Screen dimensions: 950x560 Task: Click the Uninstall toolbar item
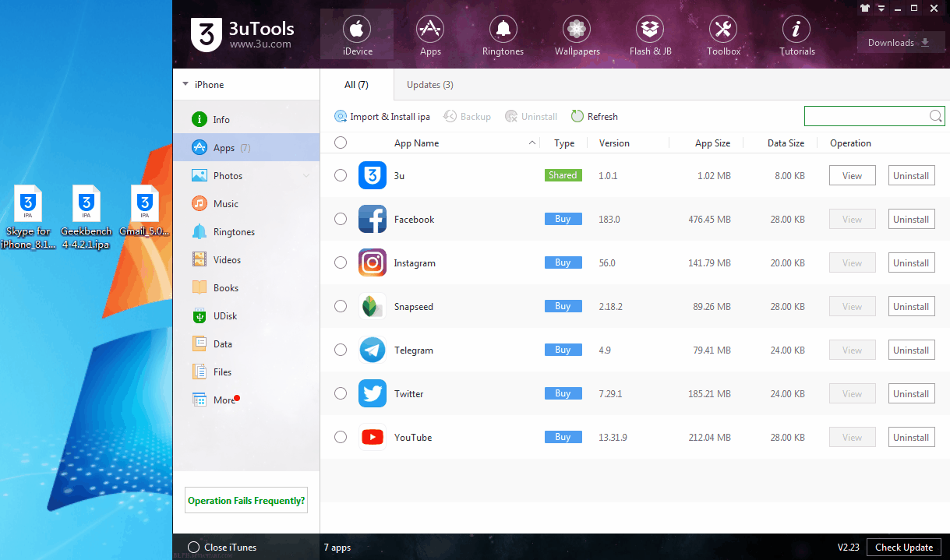[x=531, y=116]
